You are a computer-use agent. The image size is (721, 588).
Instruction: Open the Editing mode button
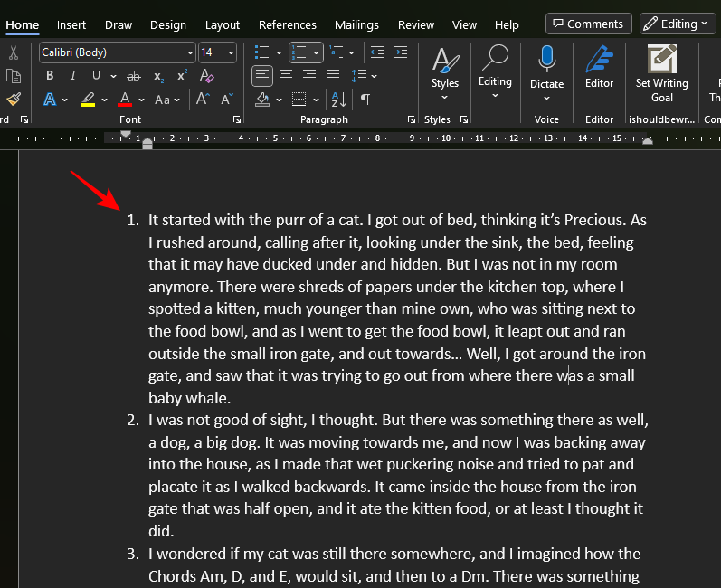(677, 24)
